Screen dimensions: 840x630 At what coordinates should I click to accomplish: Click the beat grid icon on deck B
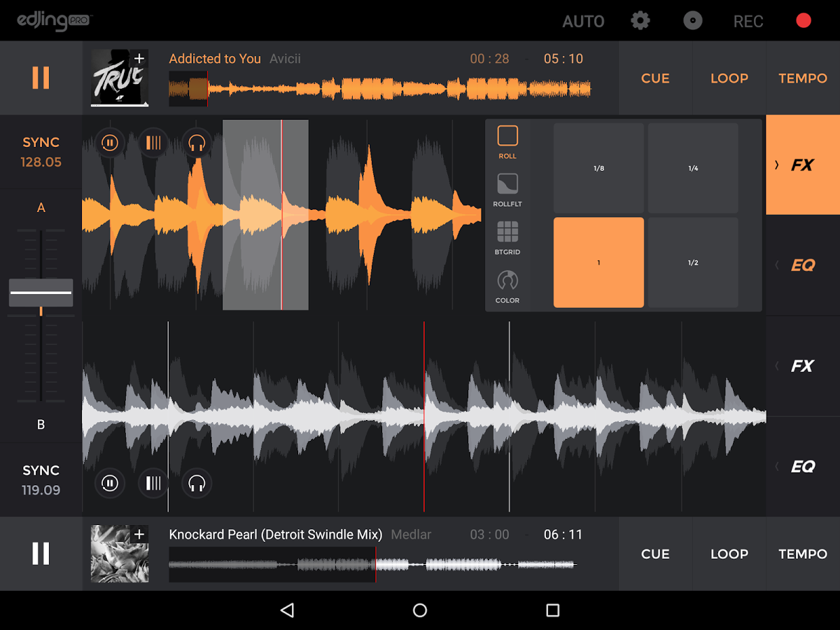tap(153, 483)
